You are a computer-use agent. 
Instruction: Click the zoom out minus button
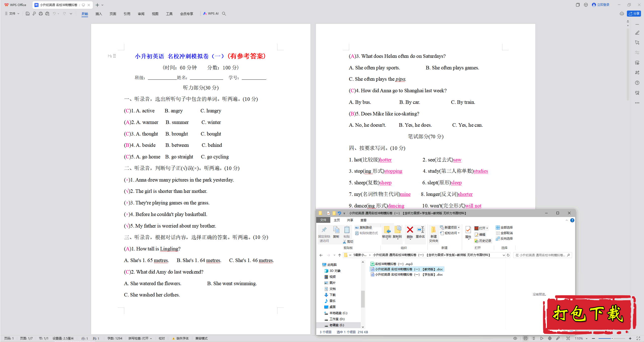593,338
